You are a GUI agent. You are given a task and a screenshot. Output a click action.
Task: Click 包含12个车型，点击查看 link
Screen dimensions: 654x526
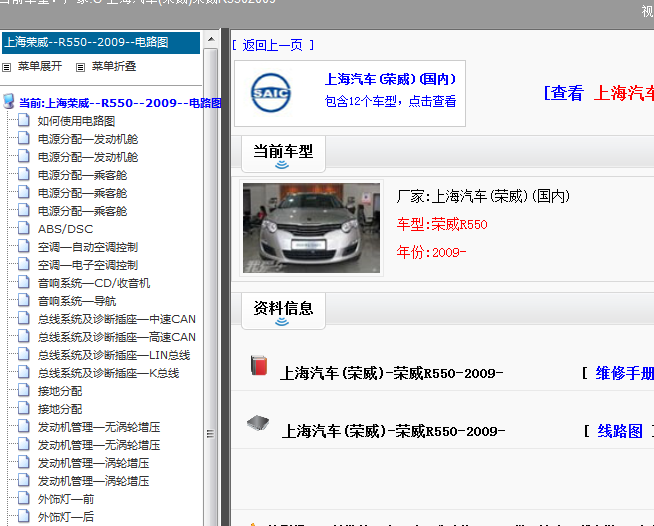pos(390,101)
